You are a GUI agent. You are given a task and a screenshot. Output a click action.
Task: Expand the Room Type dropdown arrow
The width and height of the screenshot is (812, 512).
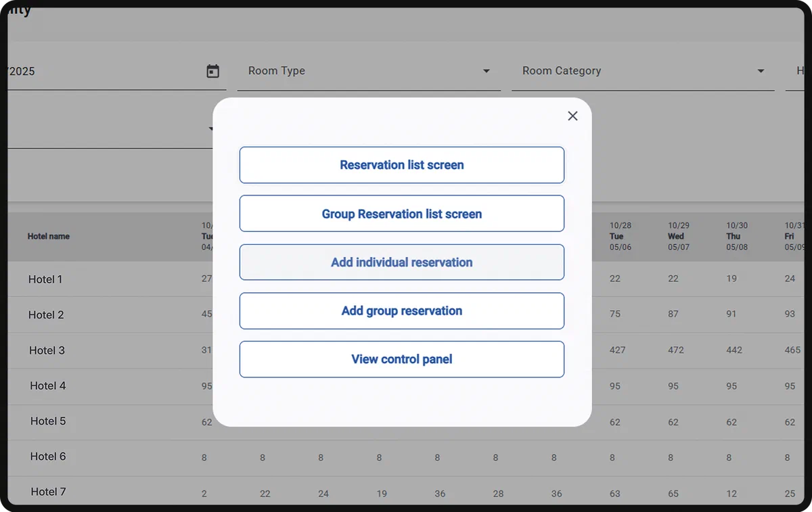point(486,71)
